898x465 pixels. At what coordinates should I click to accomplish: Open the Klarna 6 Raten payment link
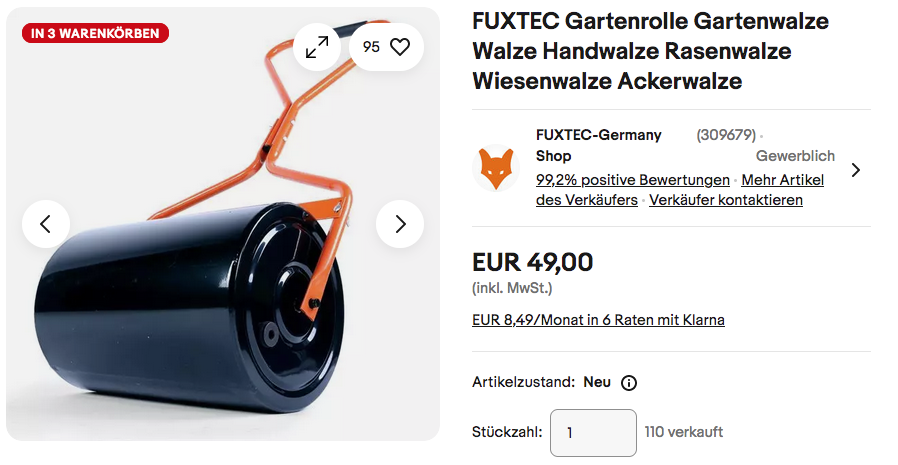pos(598,320)
